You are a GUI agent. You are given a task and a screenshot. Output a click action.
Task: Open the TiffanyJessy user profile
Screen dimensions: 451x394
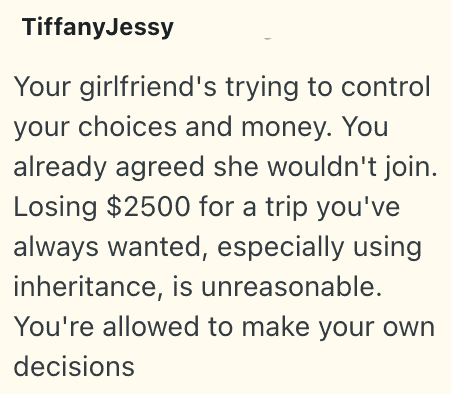[98, 27]
